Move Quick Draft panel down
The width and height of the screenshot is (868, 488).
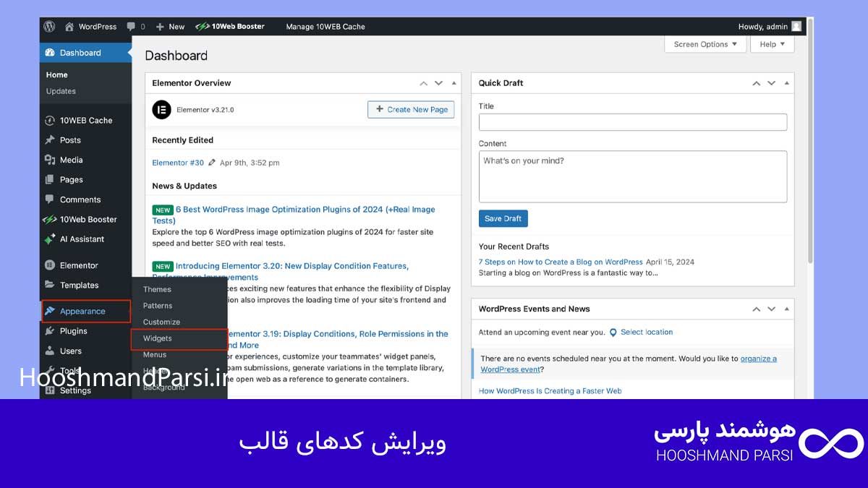[x=772, y=83]
